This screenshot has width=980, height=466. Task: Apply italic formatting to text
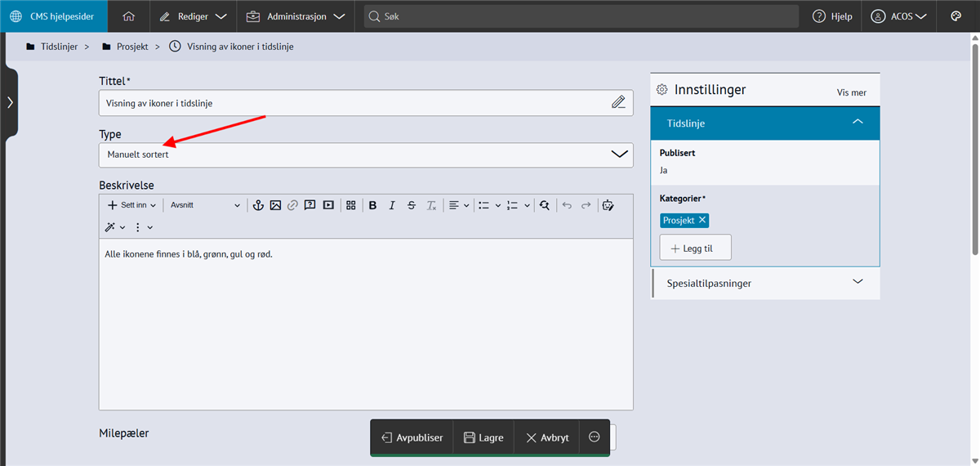[392, 205]
